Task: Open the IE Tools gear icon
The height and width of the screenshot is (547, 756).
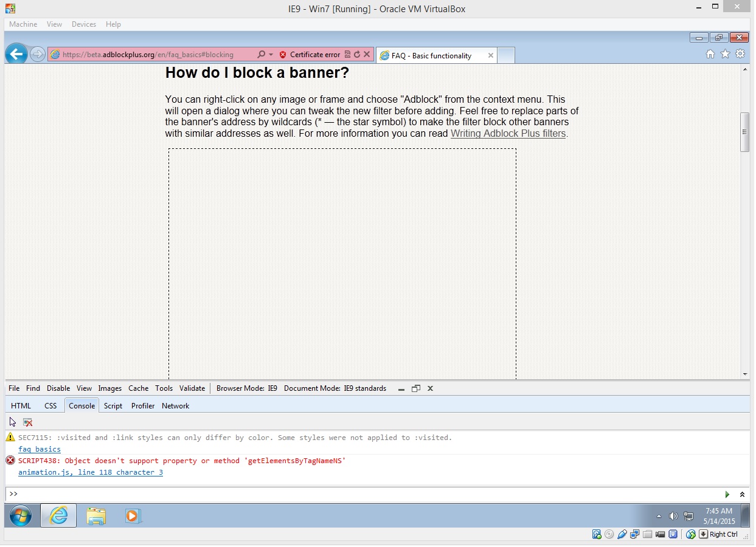Action: point(740,54)
